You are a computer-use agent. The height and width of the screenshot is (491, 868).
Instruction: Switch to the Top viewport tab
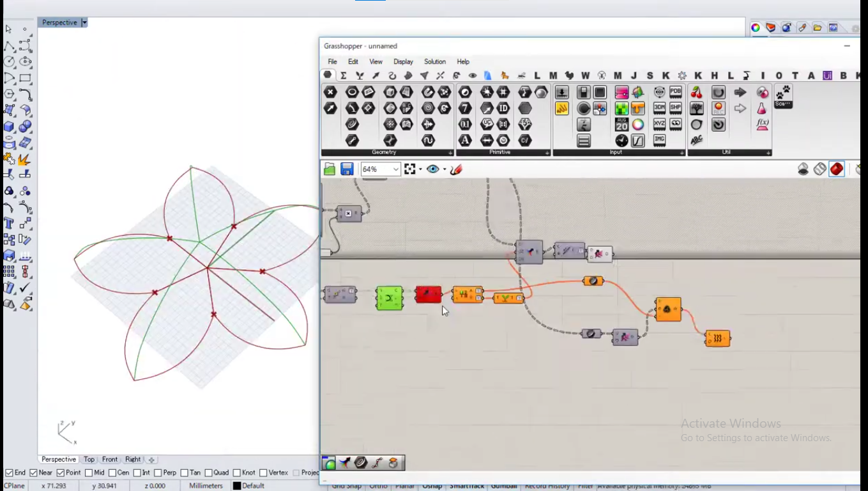[x=89, y=460]
